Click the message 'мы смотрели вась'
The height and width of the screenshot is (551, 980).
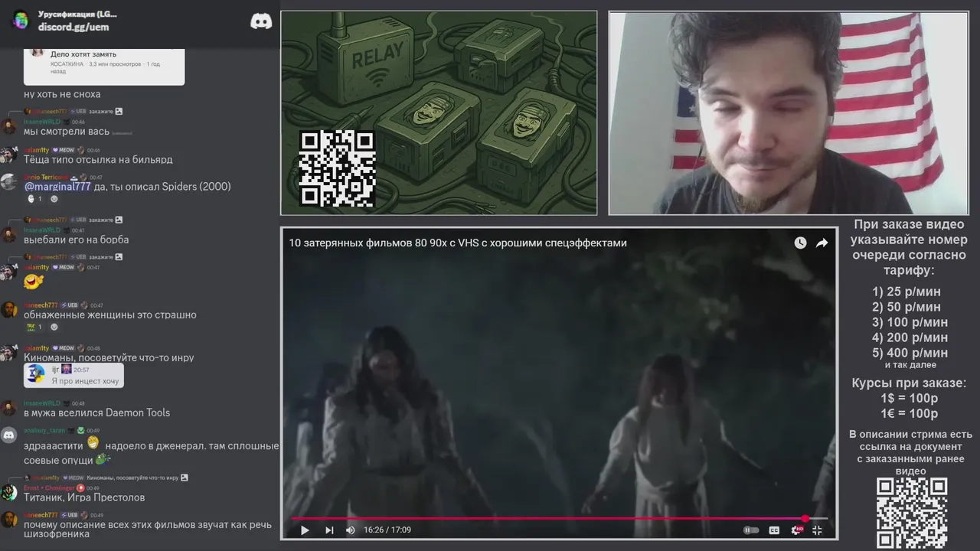tap(67, 132)
